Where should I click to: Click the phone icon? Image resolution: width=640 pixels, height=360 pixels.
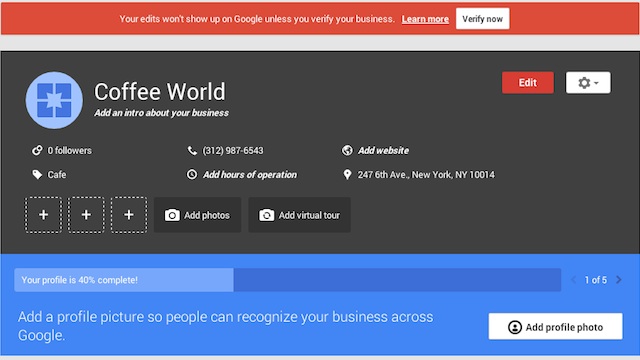click(192, 151)
